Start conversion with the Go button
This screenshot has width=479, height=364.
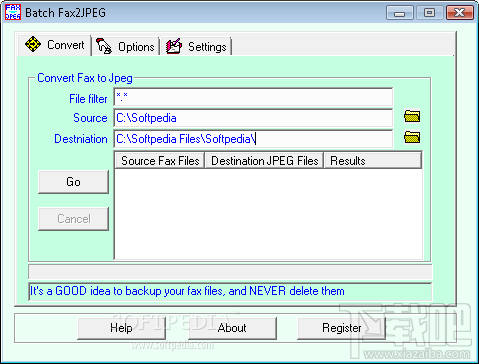(x=73, y=182)
